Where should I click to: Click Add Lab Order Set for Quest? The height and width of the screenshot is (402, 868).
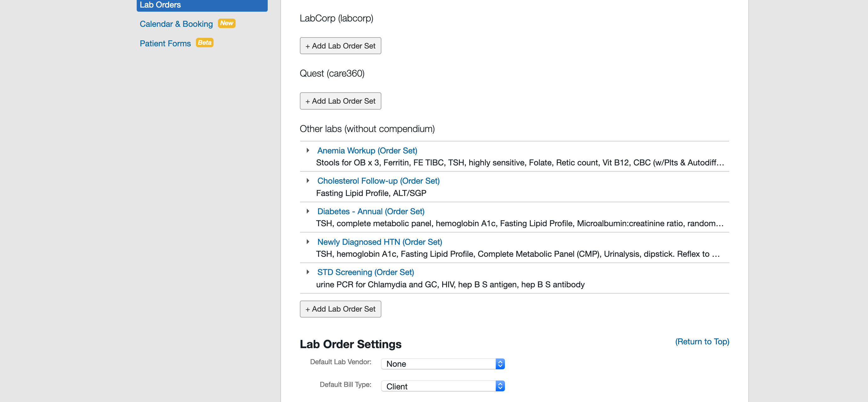click(339, 101)
